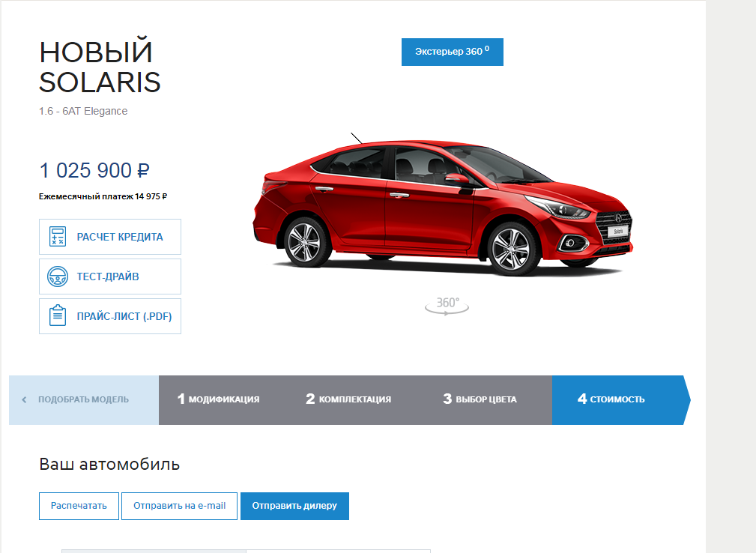
Task: Click the credit calculator icon
Action: tap(58, 237)
